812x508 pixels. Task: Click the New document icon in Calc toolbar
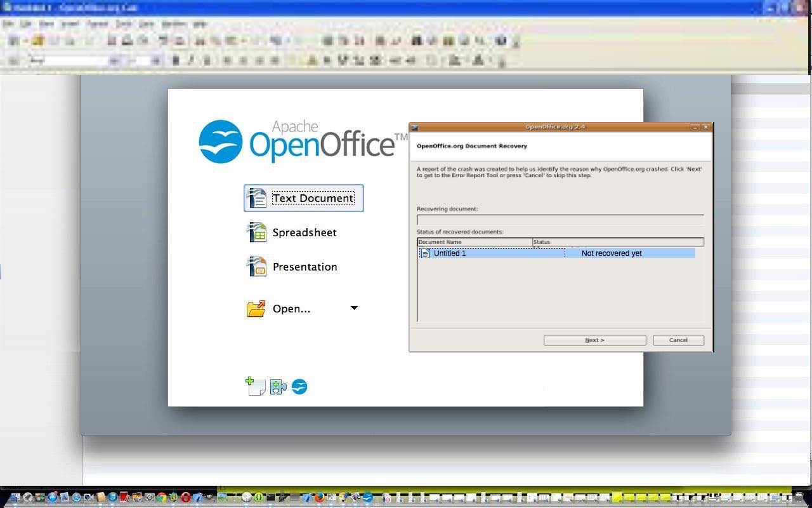(x=13, y=41)
